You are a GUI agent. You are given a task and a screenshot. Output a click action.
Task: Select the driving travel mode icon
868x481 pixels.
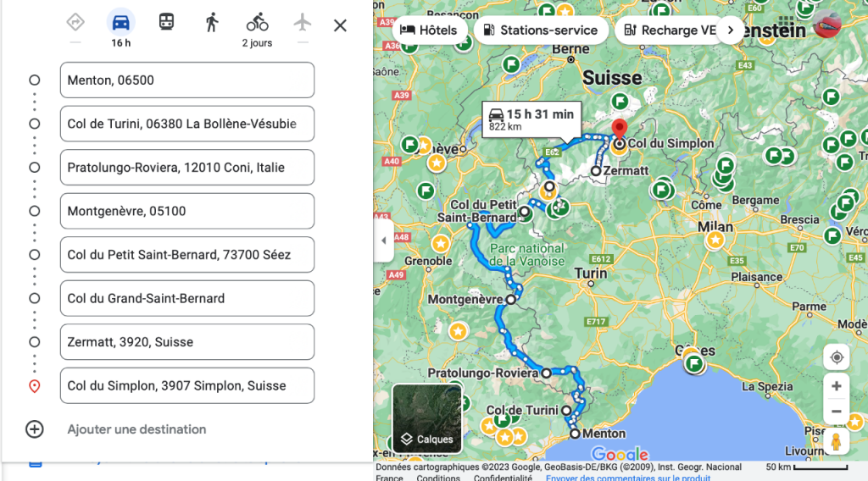(120, 23)
